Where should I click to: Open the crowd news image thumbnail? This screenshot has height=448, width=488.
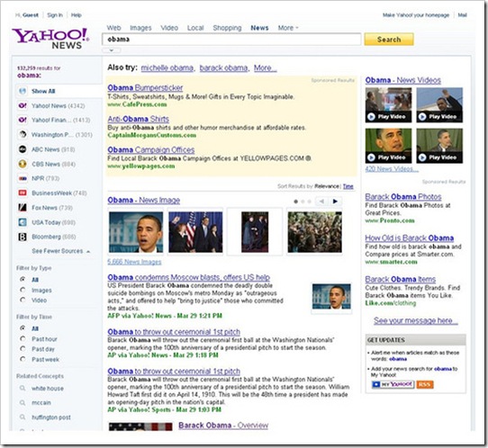(x=314, y=232)
